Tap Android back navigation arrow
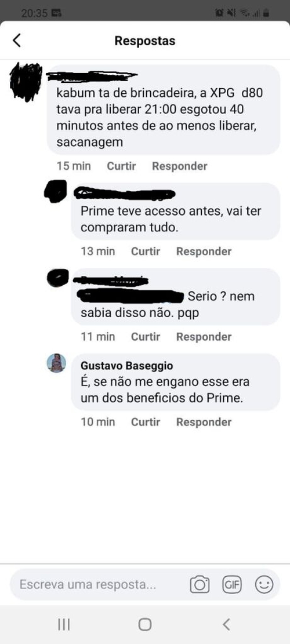Viewport: 290px width, 644px height. (x=226, y=625)
